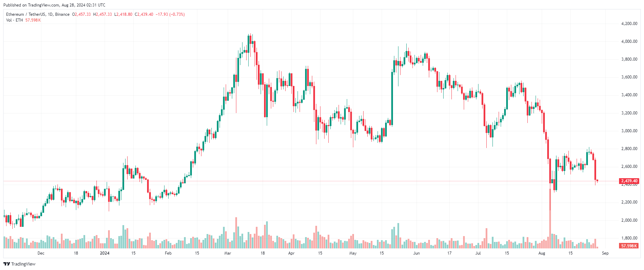Screen dimensions: 644x270
Task: Click the 2,000.00 price axis label
Action: (629, 220)
